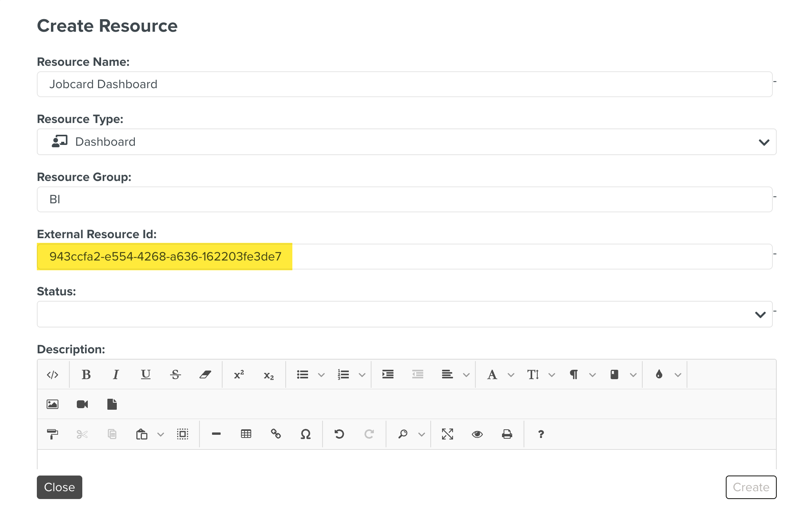Open the background color droplet picker

[x=659, y=375]
